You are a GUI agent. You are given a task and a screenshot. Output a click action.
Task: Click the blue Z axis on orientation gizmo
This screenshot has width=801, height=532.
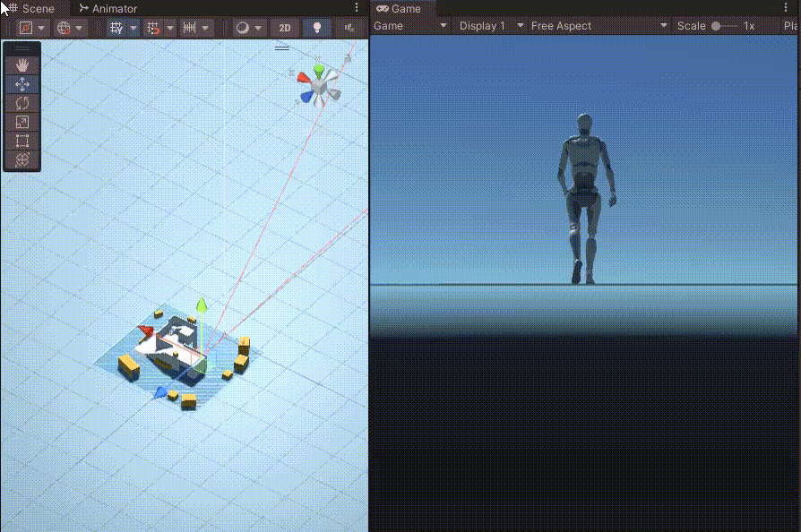coord(306,97)
